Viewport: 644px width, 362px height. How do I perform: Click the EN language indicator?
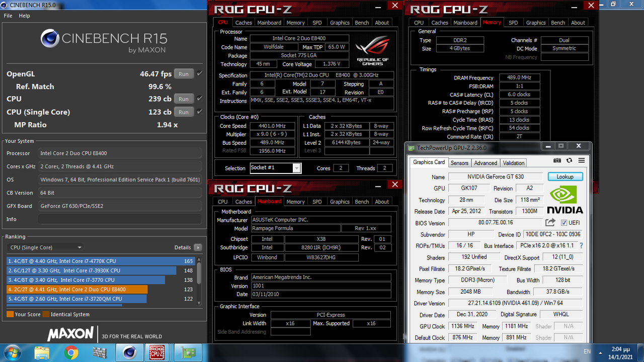click(587, 352)
